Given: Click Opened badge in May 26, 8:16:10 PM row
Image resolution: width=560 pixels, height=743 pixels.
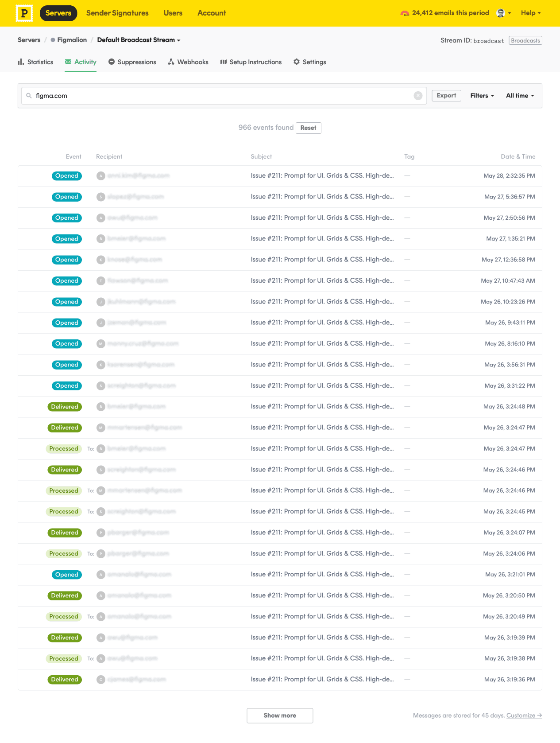Looking at the screenshot, I should point(67,344).
